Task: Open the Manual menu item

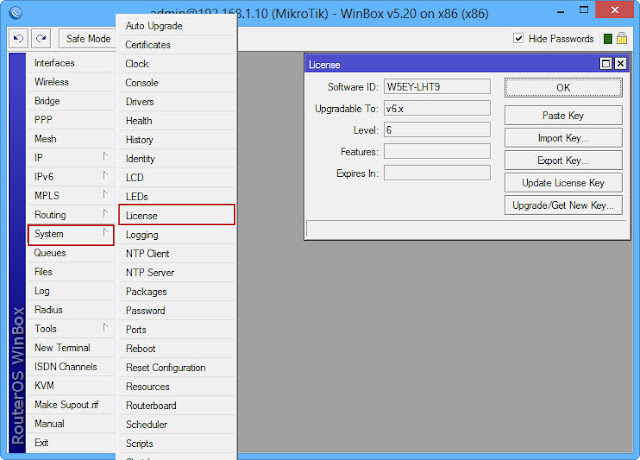Action: (71, 424)
